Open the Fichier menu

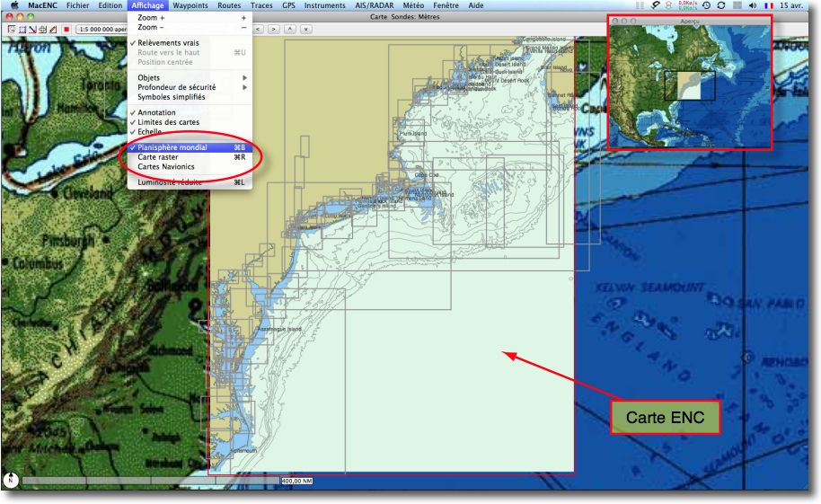point(77,5)
